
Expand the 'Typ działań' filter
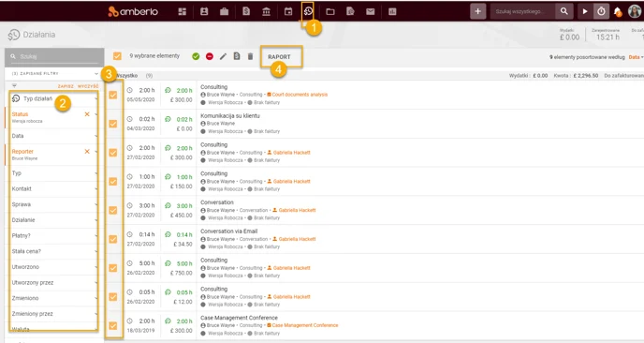(53, 98)
